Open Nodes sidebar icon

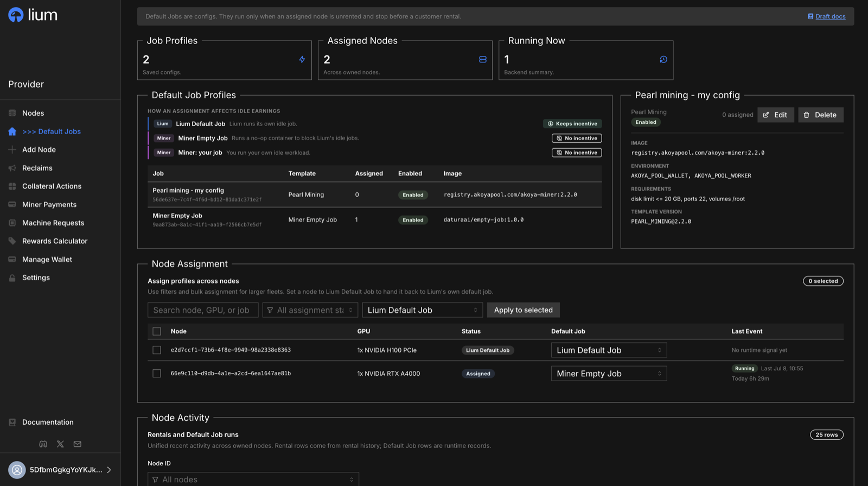click(x=12, y=113)
